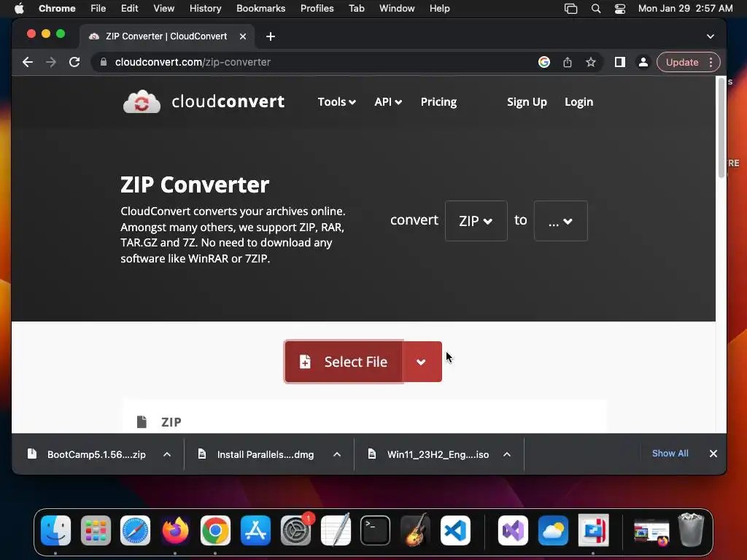Bookmark this page with star icon
The height and width of the screenshot is (560, 747).
[591, 62]
